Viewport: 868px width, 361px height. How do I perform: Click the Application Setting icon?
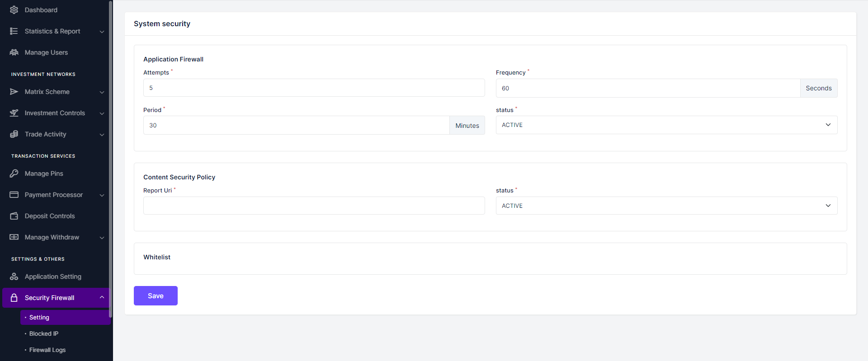tap(14, 277)
